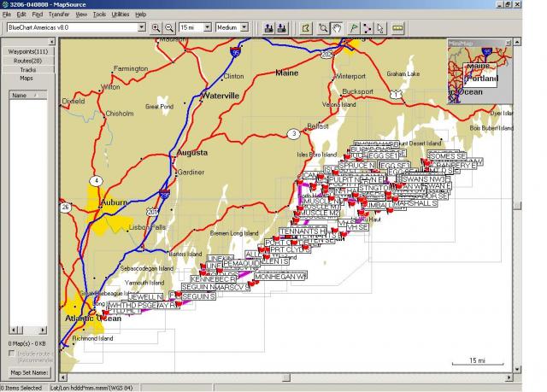Open the View menu

(81, 15)
